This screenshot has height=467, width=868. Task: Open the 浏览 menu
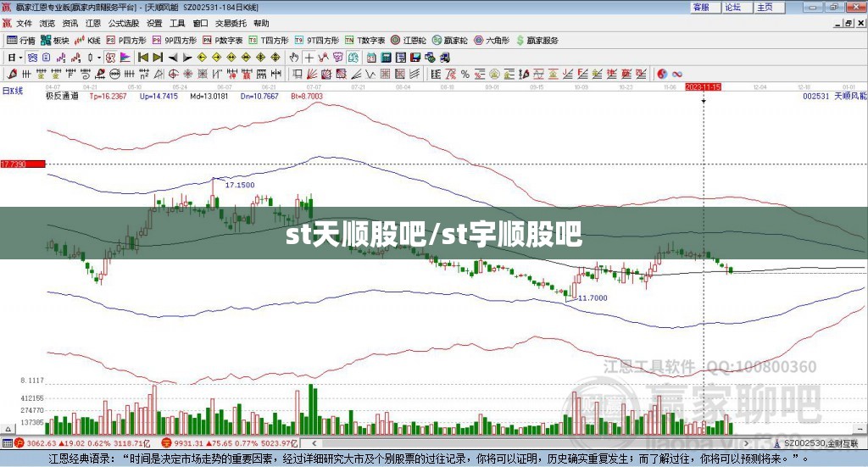(x=47, y=23)
